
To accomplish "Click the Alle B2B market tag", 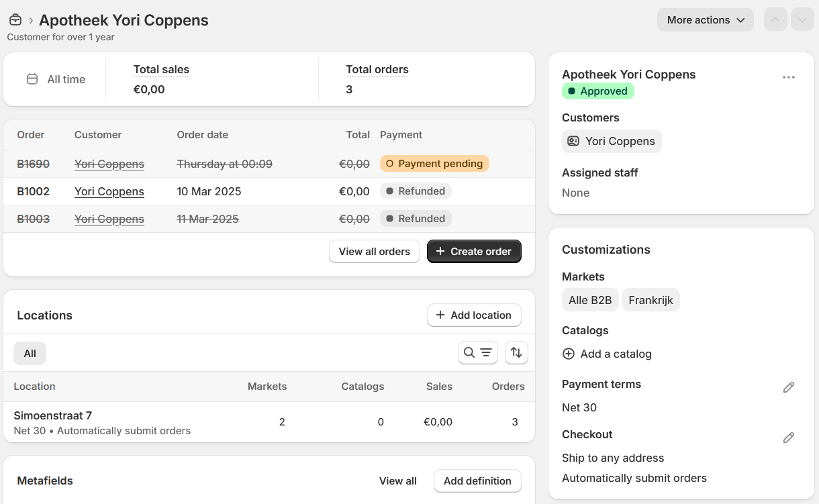I will click(x=590, y=300).
